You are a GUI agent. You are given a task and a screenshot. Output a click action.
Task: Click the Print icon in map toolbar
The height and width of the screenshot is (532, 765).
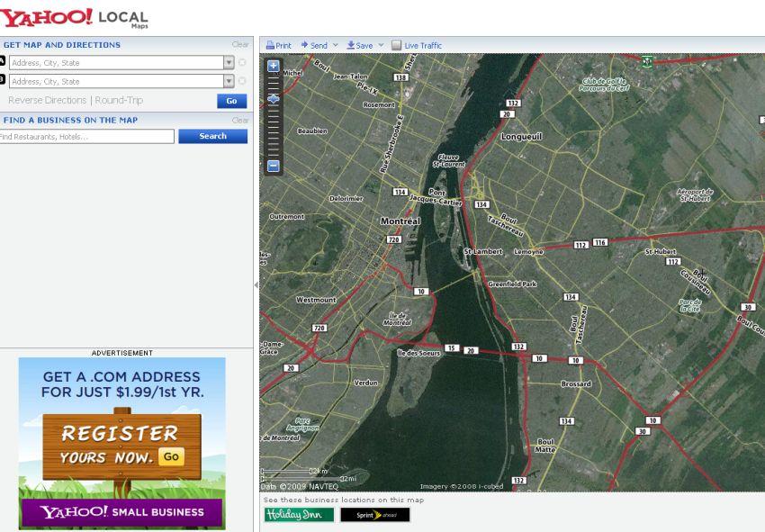tap(270, 45)
